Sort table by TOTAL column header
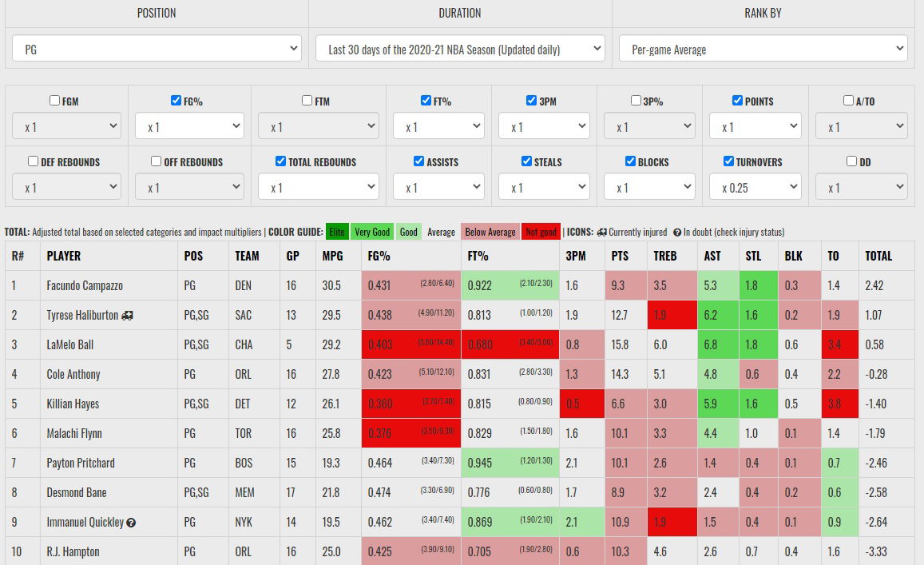924x565 pixels. pyautogui.click(x=878, y=256)
